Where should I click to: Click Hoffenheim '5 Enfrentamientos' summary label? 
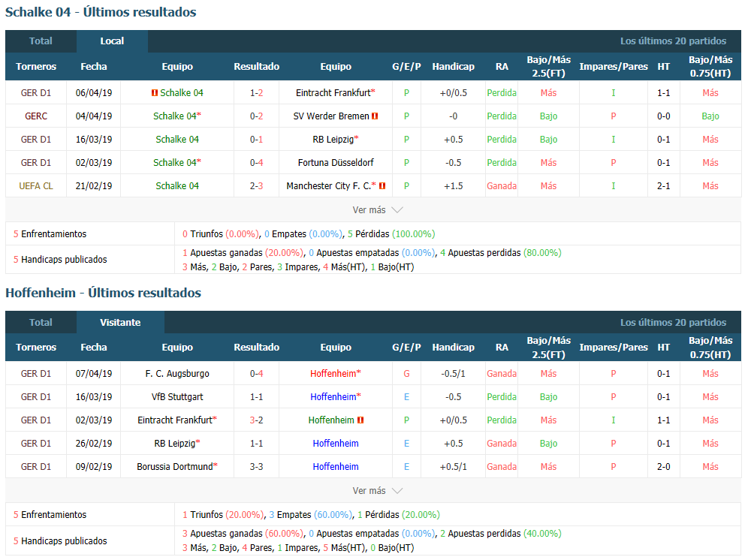point(50,515)
